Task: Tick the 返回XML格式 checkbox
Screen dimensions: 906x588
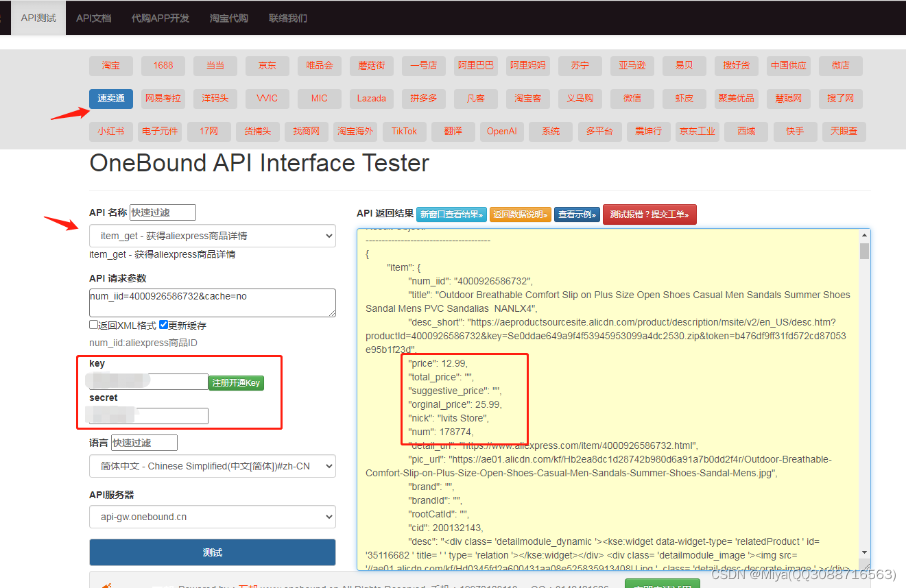Action: pos(93,325)
